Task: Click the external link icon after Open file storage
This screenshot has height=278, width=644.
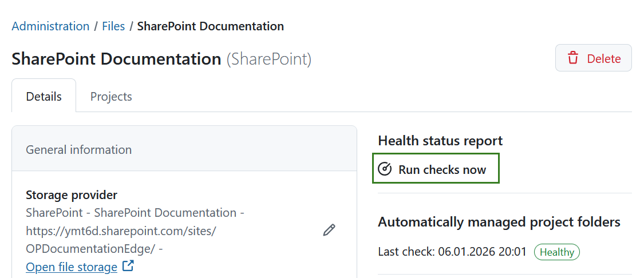Action: pos(129,266)
